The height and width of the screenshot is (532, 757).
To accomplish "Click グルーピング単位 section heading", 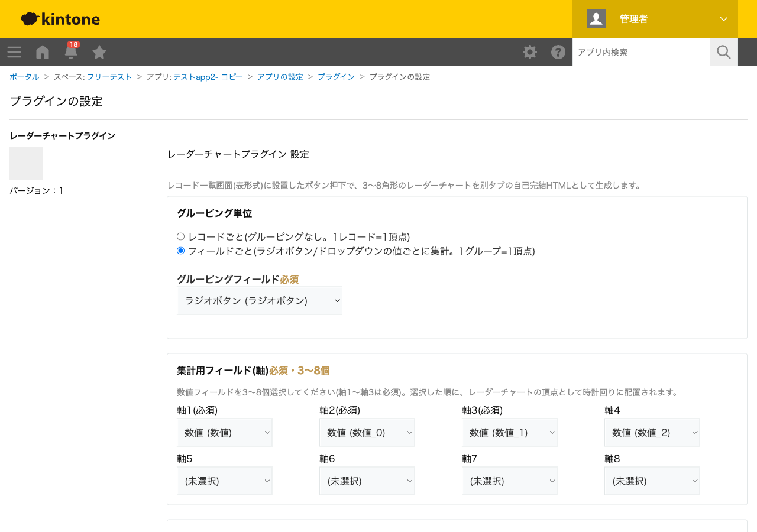I will pyautogui.click(x=214, y=213).
